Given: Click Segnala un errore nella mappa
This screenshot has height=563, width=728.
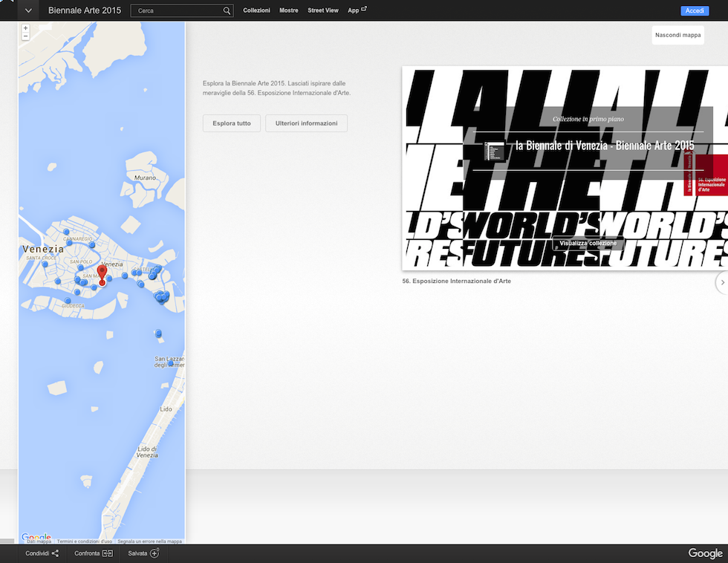Looking at the screenshot, I should pyautogui.click(x=149, y=541).
